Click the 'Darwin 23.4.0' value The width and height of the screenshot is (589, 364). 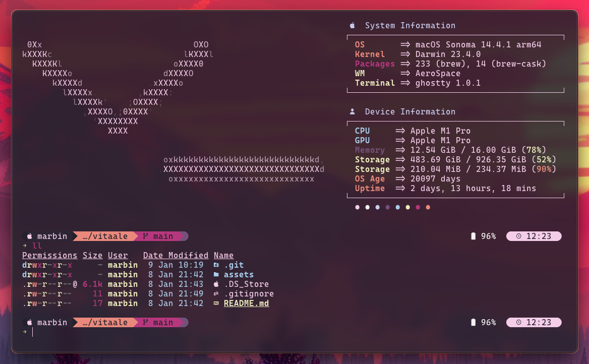(448, 54)
